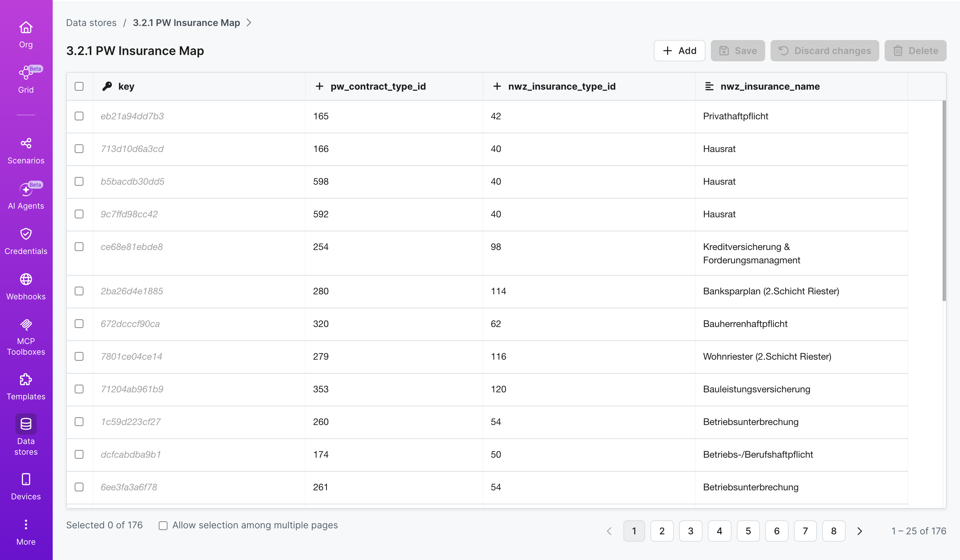Screen dimensions: 960x560
Task: Go to page 1
Action: 634,531
